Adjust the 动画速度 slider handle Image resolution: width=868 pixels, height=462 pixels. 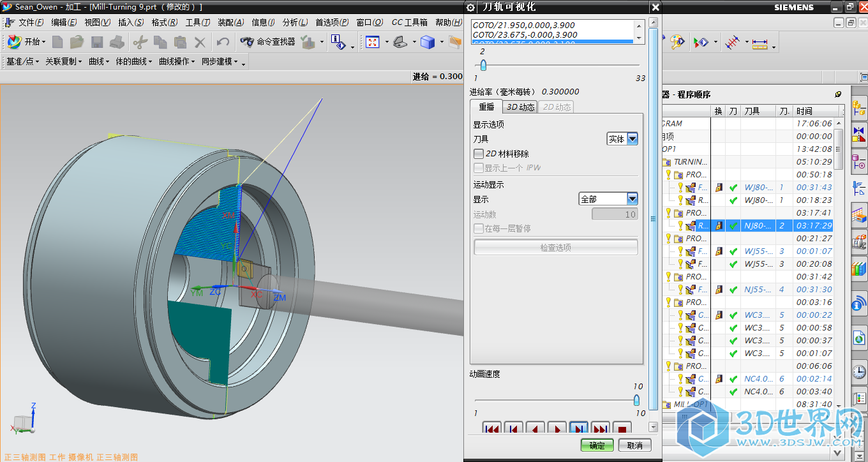click(x=636, y=400)
